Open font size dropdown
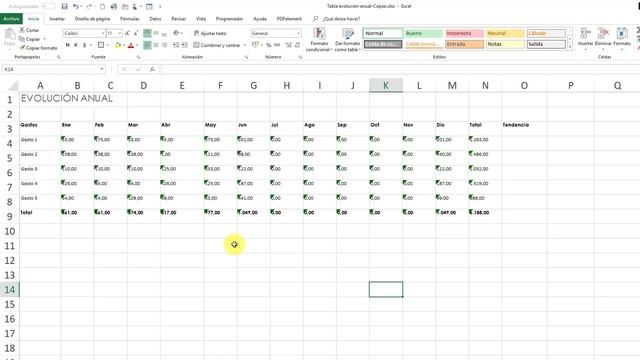This screenshot has width=640, height=360. coord(120,33)
